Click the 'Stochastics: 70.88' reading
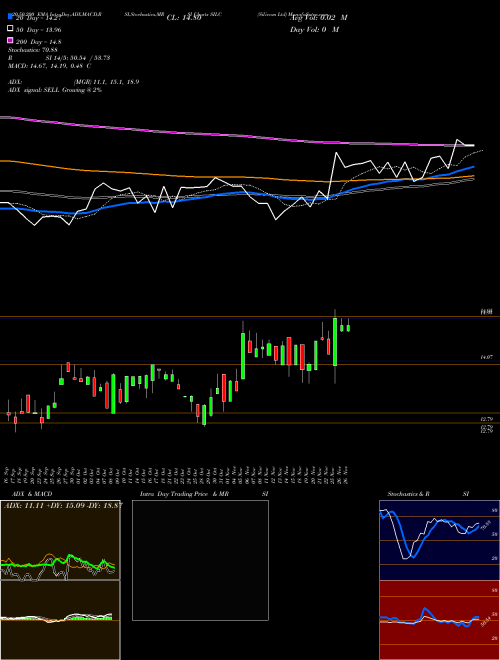 pos(32,50)
